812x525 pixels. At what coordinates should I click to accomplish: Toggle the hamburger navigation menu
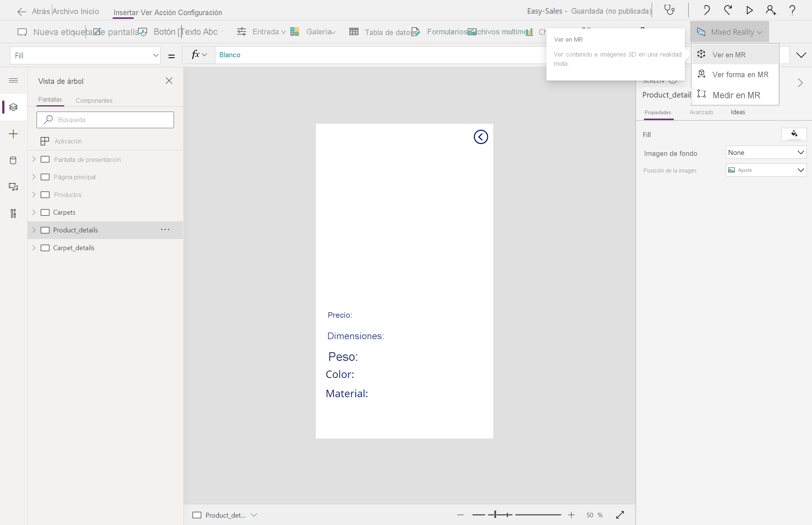(13, 80)
